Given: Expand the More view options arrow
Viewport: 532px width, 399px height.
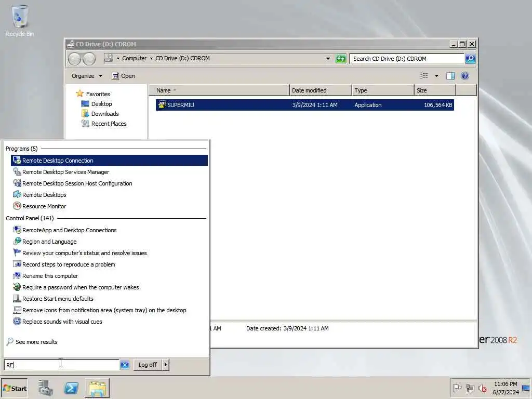Looking at the screenshot, I should point(436,76).
